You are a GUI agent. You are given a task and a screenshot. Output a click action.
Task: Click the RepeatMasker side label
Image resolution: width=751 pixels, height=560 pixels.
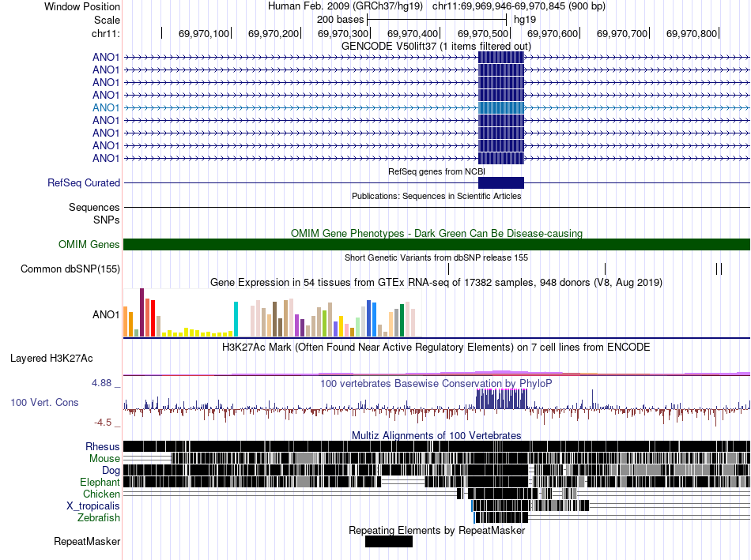(x=87, y=541)
